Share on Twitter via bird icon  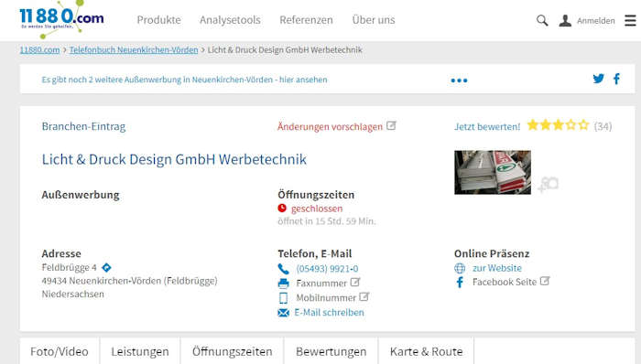[x=599, y=79]
